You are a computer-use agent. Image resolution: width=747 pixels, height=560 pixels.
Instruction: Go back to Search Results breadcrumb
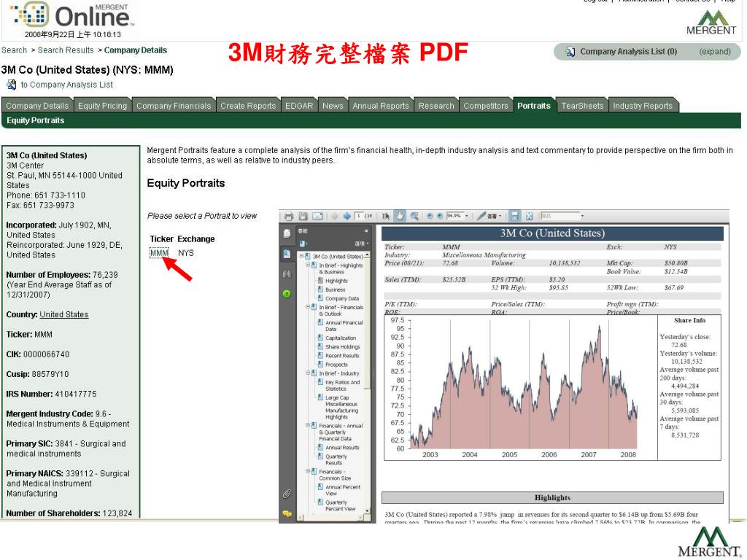coord(66,50)
